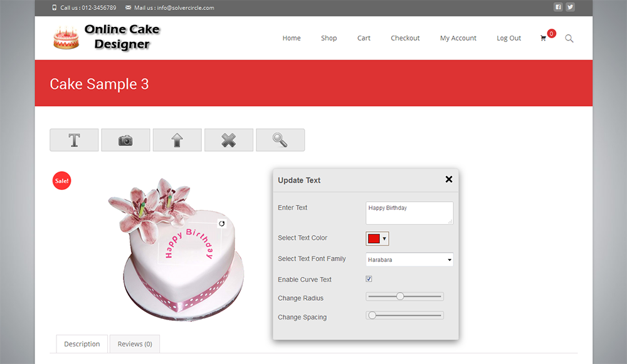
Task: Click the Select Text Font Family label
Action: [312, 259]
